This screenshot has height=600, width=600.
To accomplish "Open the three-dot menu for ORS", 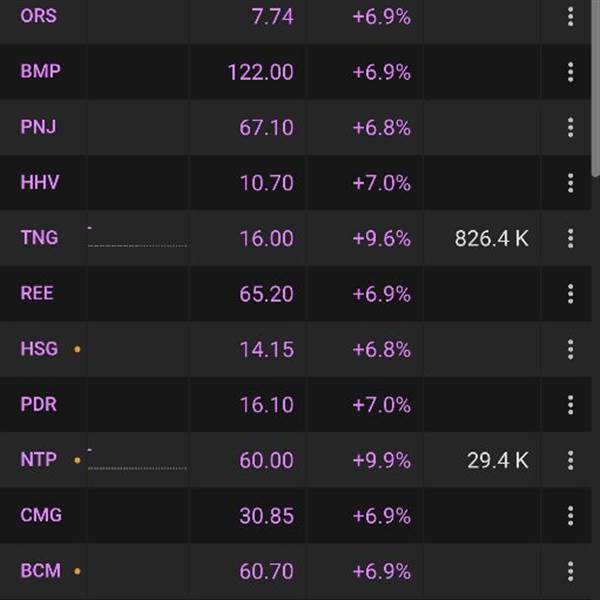I will tap(570, 16).
